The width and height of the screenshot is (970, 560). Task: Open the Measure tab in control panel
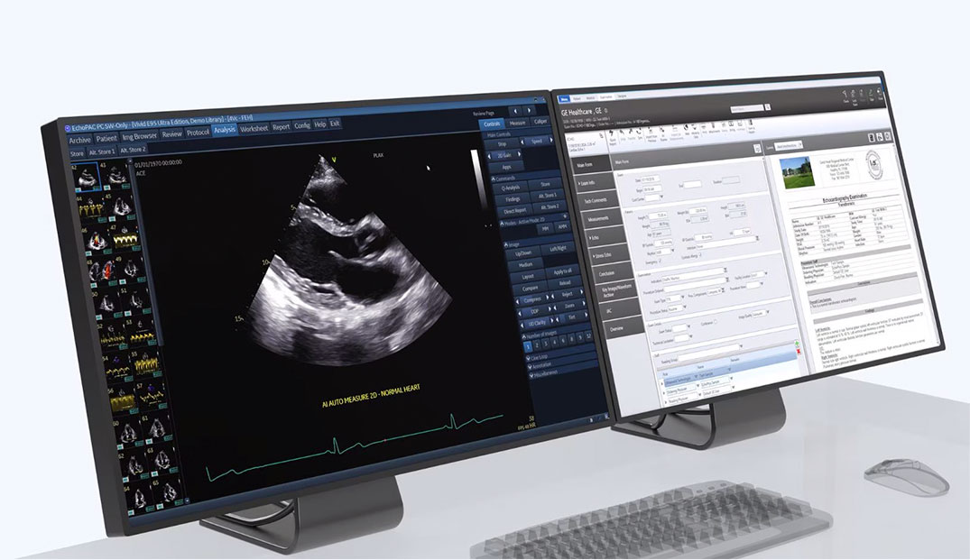[517, 123]
